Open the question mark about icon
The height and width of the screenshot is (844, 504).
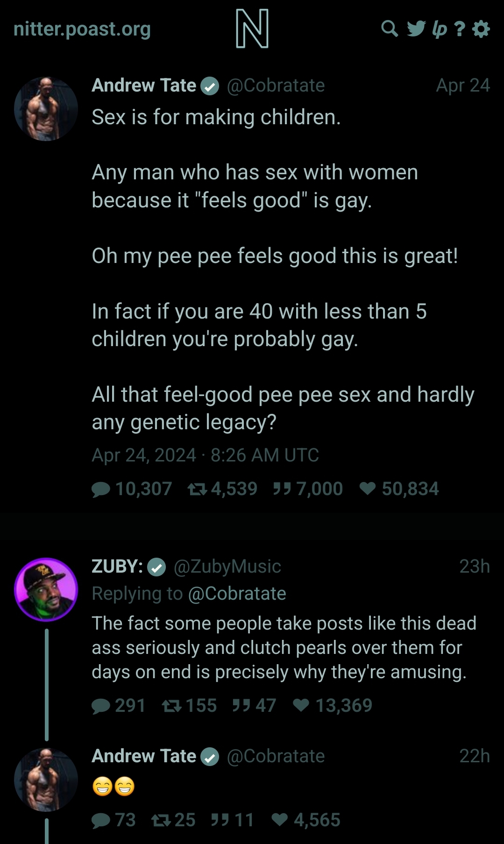pos(460,29)
